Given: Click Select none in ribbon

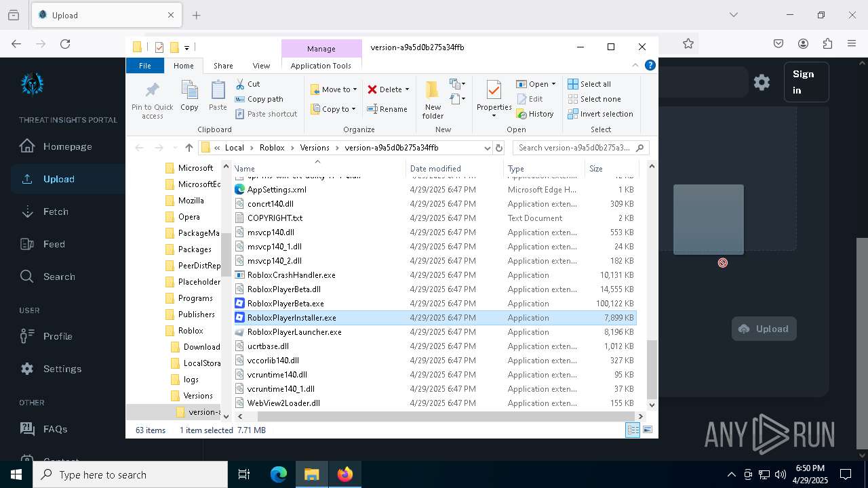Looking at the screenshot, I should [x=594, y=99].
